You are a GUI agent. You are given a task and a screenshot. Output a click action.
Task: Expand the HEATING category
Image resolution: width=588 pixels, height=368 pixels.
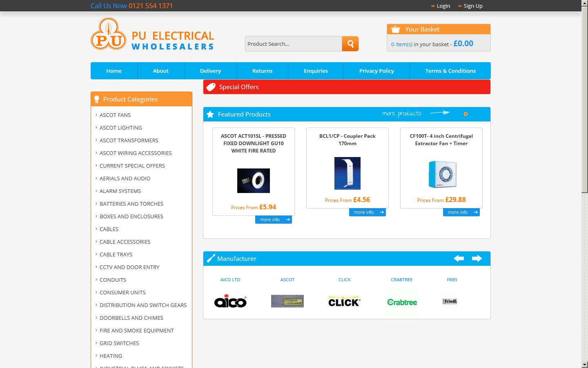click(111, 356)
